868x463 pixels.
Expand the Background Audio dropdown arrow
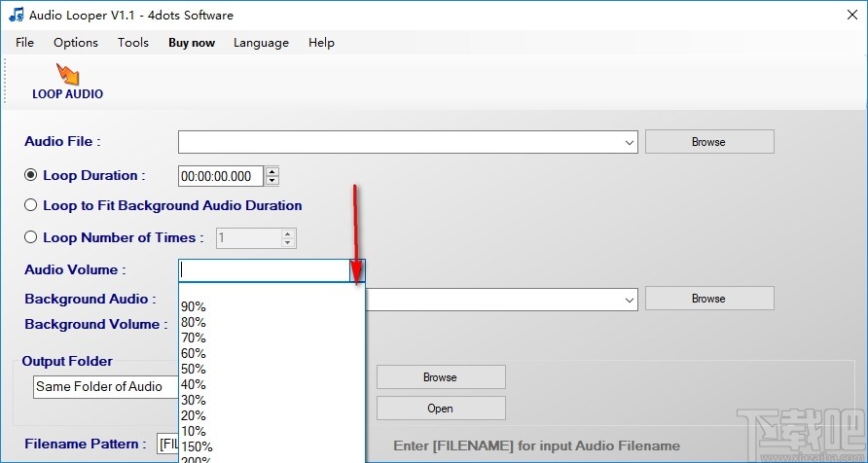pos(630,300)
